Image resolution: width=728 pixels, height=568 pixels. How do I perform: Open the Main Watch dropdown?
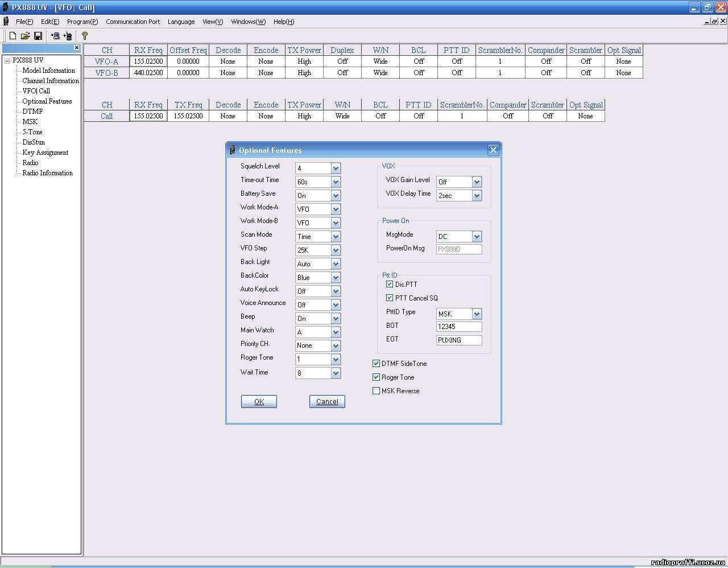[x=336, y=332]
